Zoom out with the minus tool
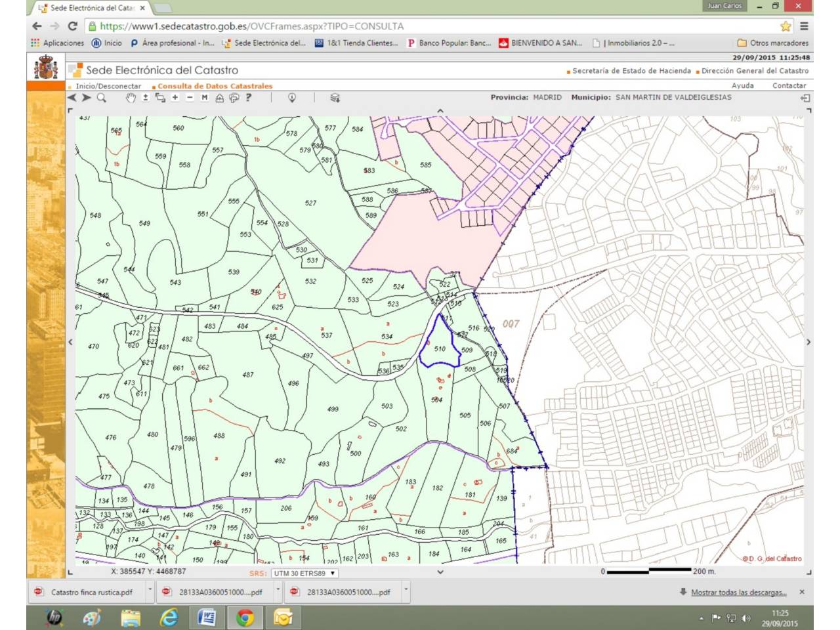 (x=190, y=98)
